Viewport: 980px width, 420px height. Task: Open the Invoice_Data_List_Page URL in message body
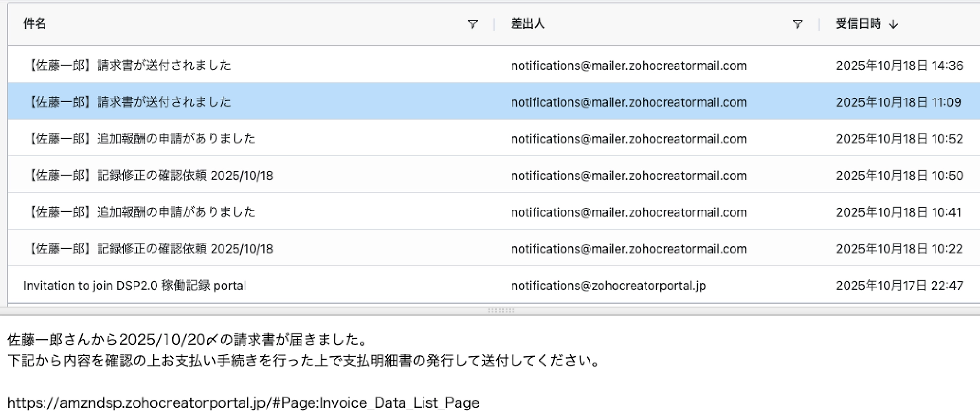click(x=243, y=403)
